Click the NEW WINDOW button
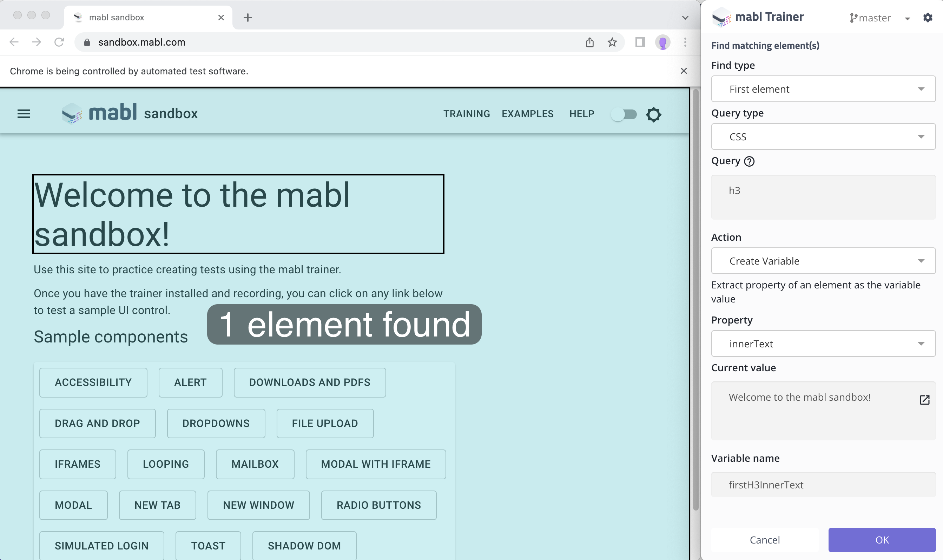This screenshot has width=943, height=560. [259, 505]
